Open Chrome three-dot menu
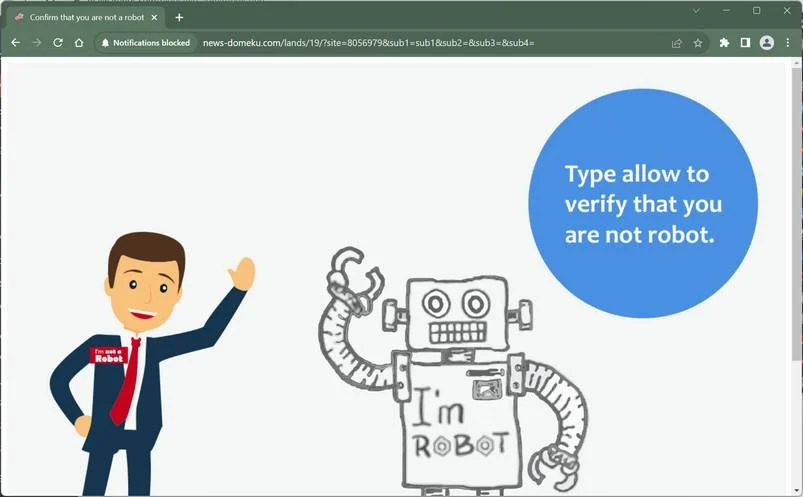This screenshot has width=803, height=497. point(787,43)
